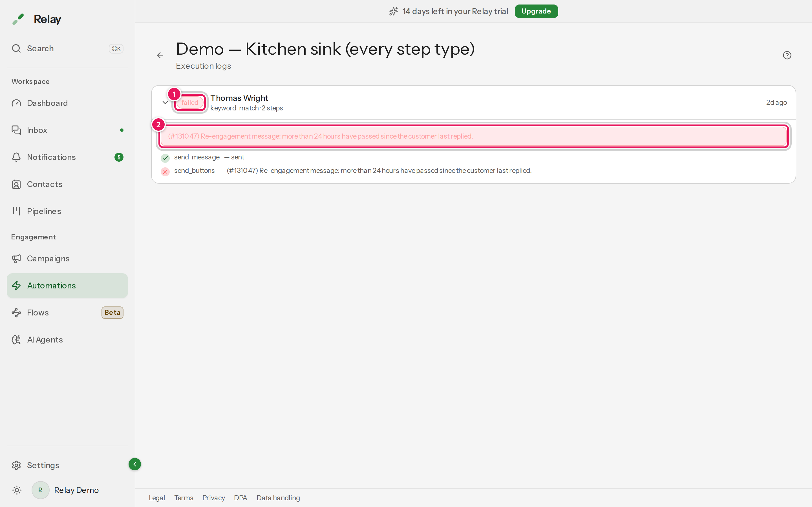This screenshot has height=507, width=812.
Task: Click the Dashboard gauge icon
Action: click(16, 103)
